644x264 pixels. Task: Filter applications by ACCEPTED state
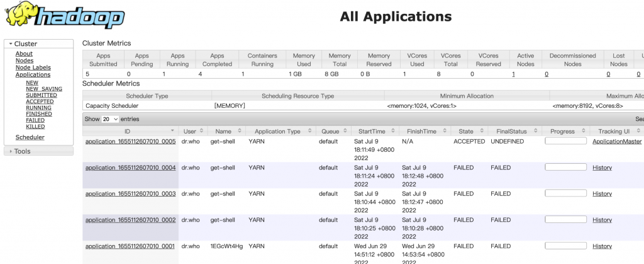point(40,101)
